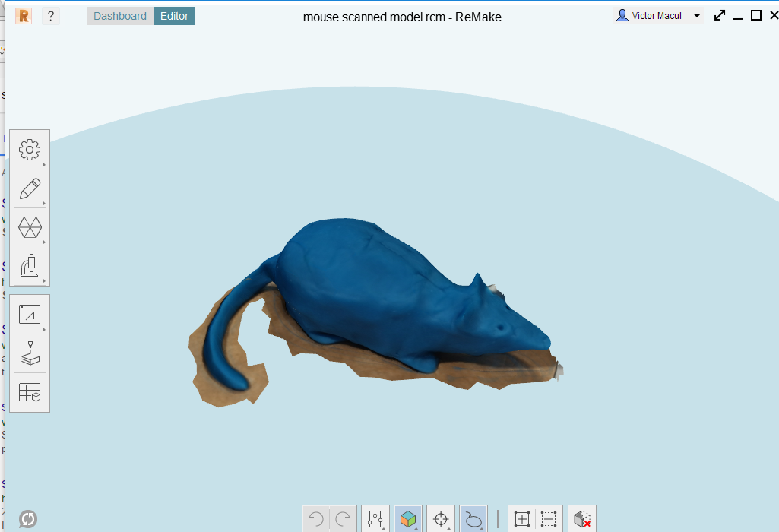Expand the mesh tool submenu arrow

[44, 242]
